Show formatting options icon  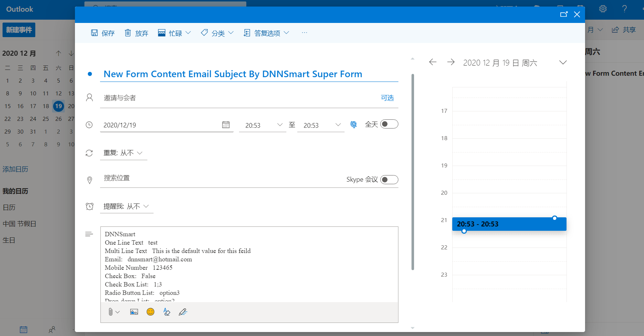click(167, 312)
